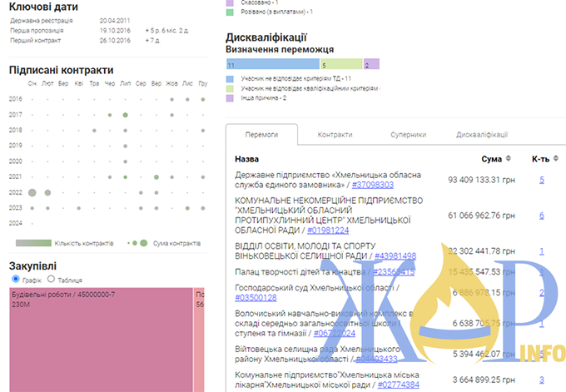
Task: Click year label 2024 in contracts chart
Action: point(16,223)
